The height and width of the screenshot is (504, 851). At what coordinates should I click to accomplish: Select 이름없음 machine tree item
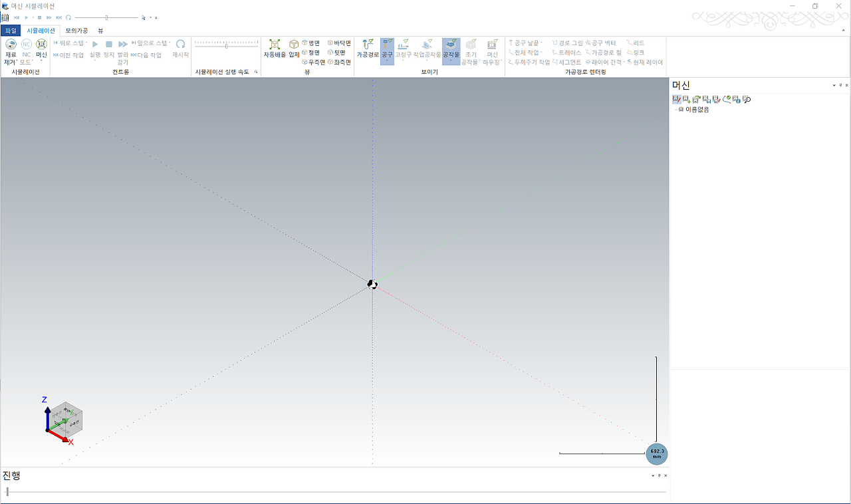point(697,110)
